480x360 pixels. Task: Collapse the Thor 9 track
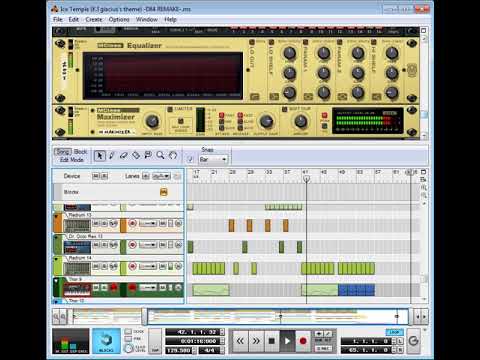pyautogui.click(x=56, y=281)
